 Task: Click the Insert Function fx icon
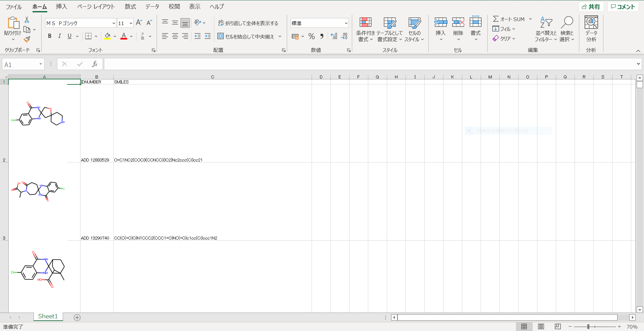click(95, 64)
